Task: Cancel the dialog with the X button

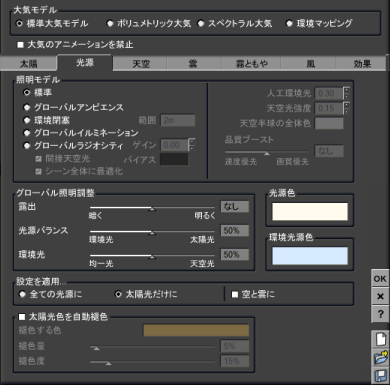Action: [x=380, y=296]
